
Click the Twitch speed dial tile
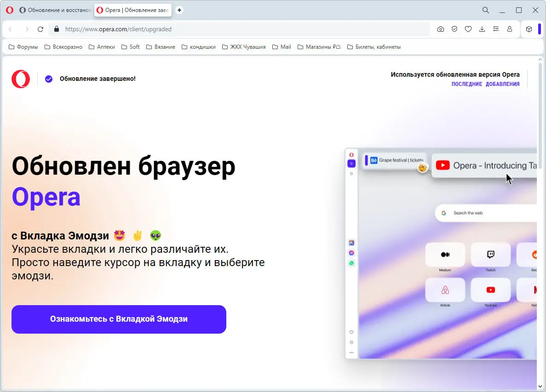coord(491,255)
